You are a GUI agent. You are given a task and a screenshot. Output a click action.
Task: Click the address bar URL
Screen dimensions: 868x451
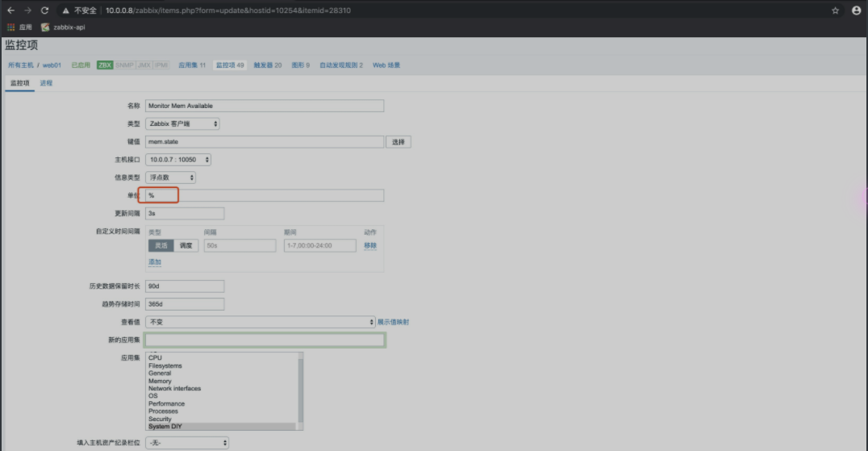tap(228, 10)
